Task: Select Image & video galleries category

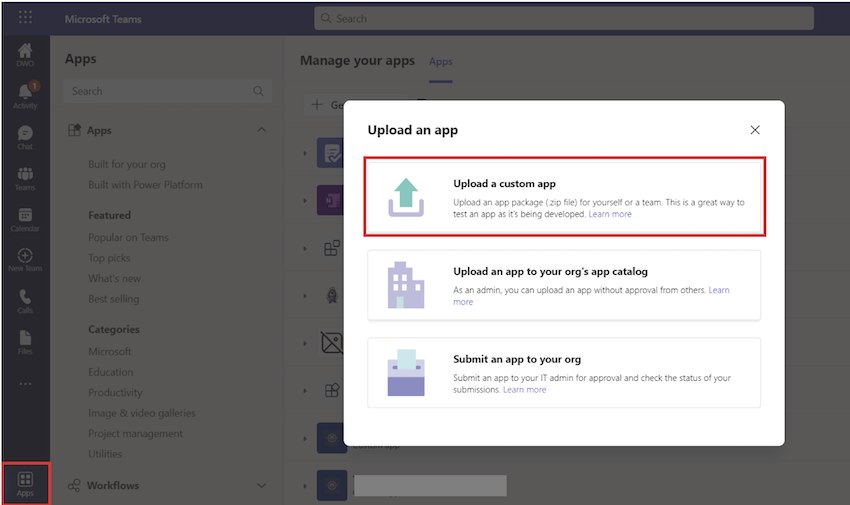Action: click(x=141, y=413)
